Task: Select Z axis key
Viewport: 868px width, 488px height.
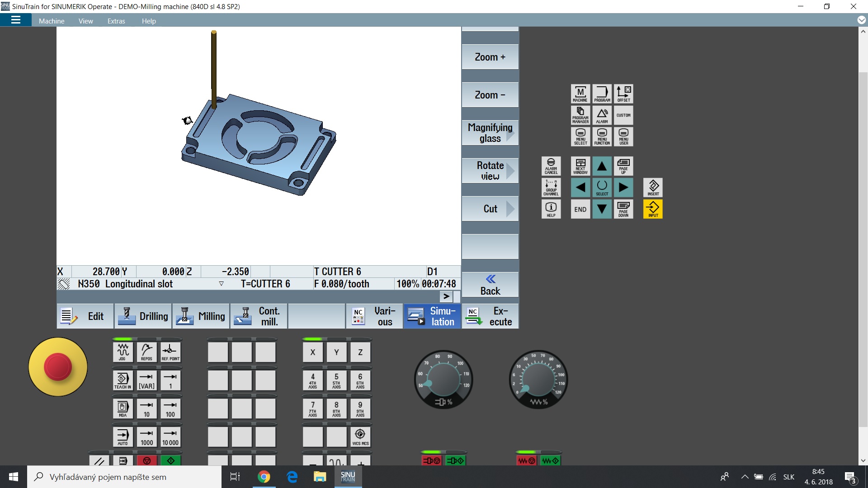Action: click(360, 352)
